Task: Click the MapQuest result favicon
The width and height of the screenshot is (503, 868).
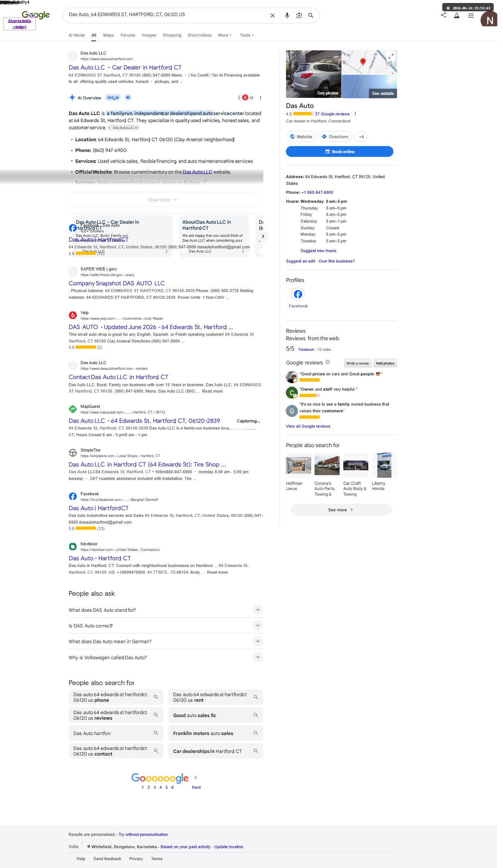Action: coord(73,409)
